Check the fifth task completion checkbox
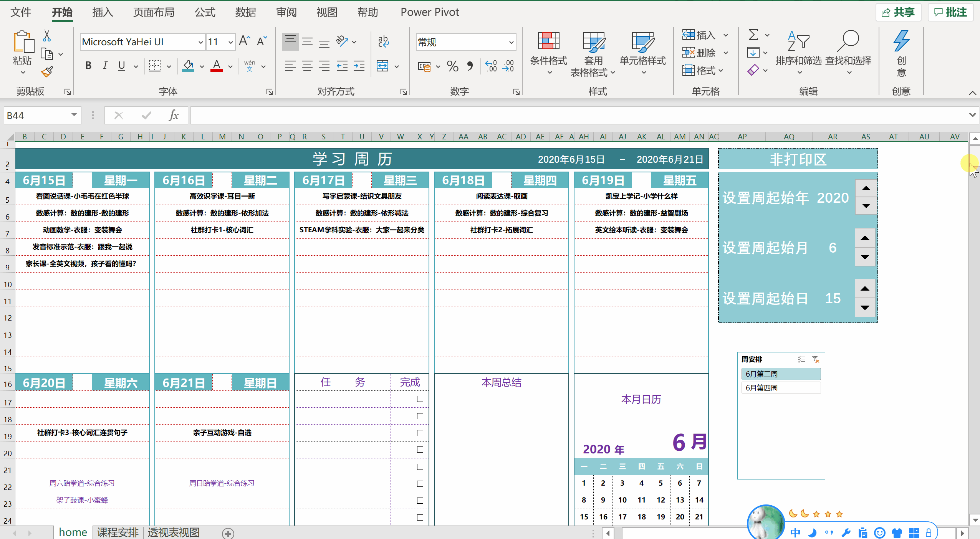This screenshot has width=980, height=539. click(420, 467)
